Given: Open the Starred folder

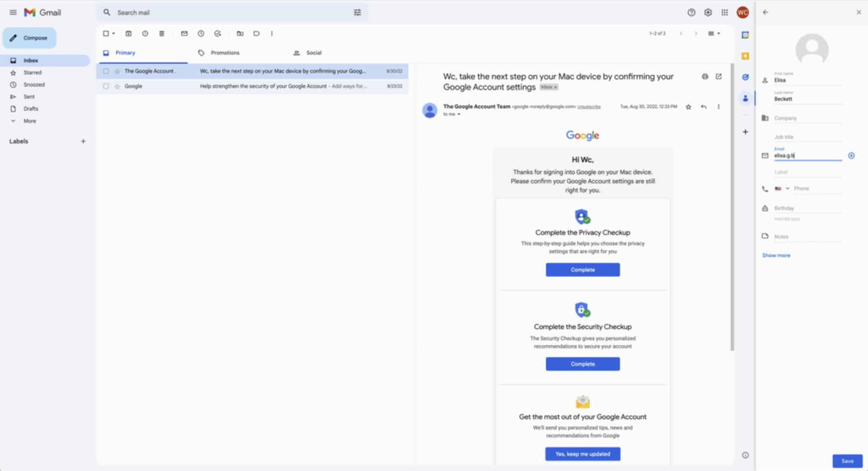Looking at the screenshot, I should [32, 72].
